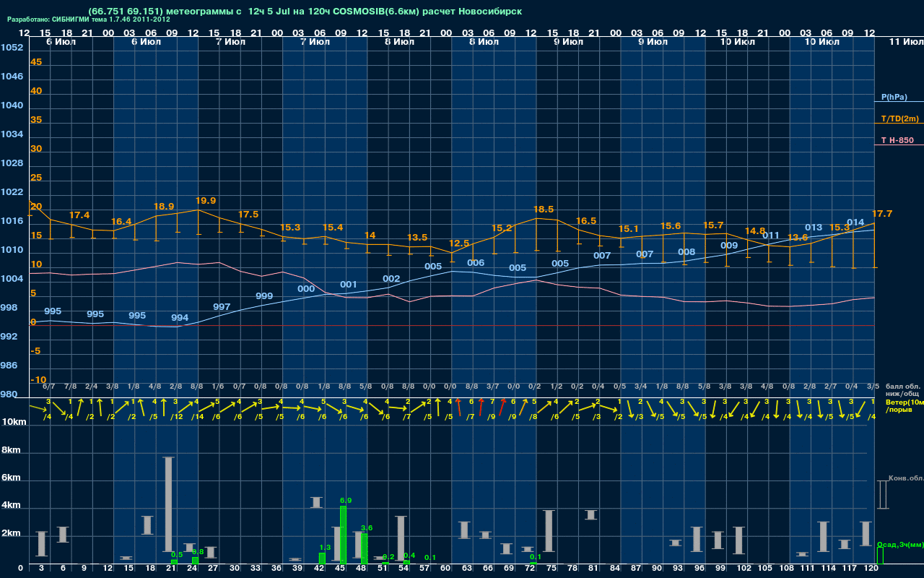924x578 pixels.
Task: Click the 3.6 precipitation value label
Action: (x=366, y=527)
